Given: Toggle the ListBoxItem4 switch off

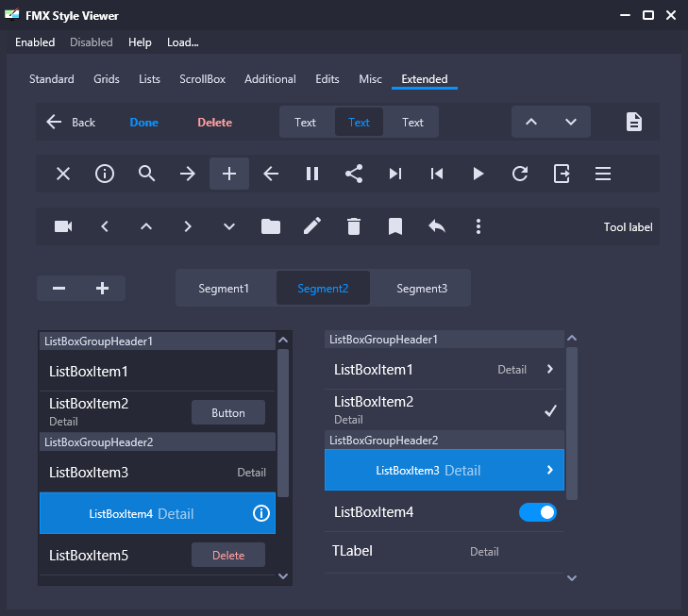Looking at the screenshot, I should 538,512.
